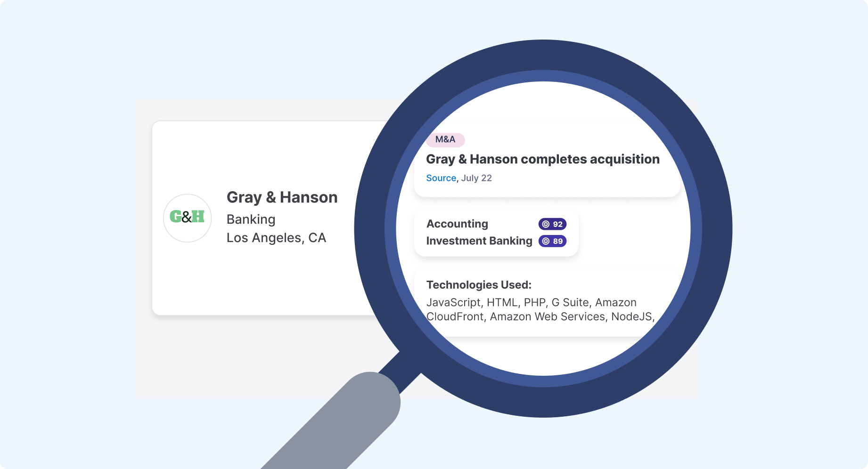
Task: Click the target icon beside score 92
Action: 546,224
